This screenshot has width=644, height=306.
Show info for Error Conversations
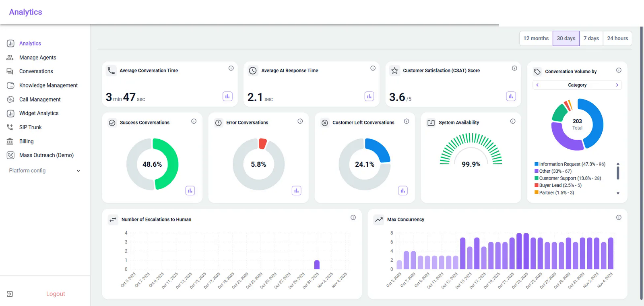(300, 121)
